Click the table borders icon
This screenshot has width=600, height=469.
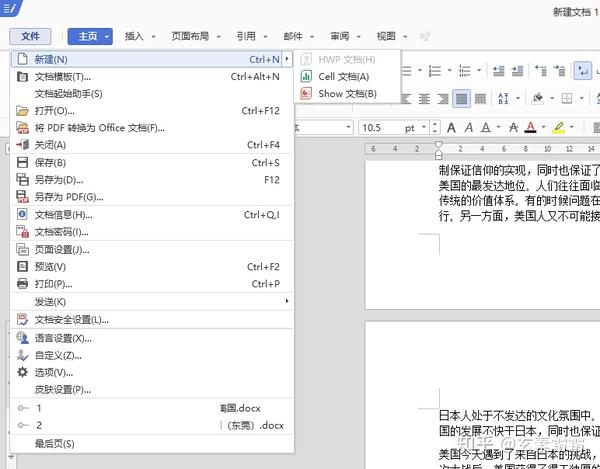[567, 98]
